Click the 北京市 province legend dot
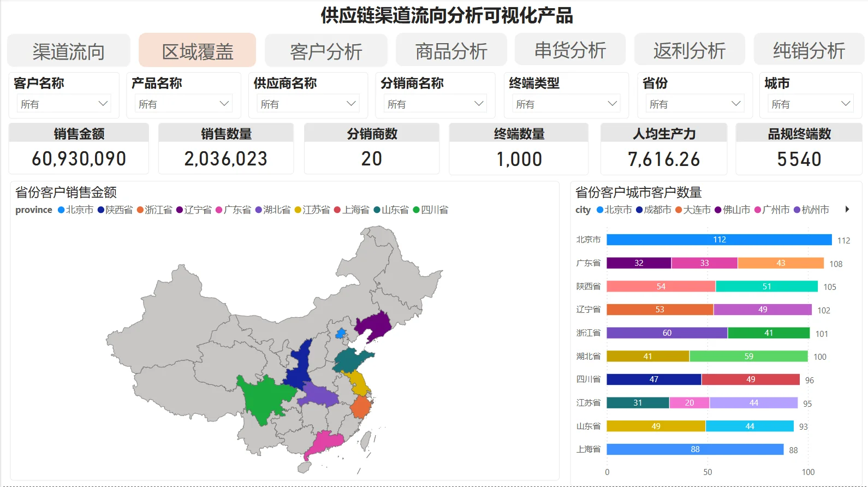 click(61, 210)
